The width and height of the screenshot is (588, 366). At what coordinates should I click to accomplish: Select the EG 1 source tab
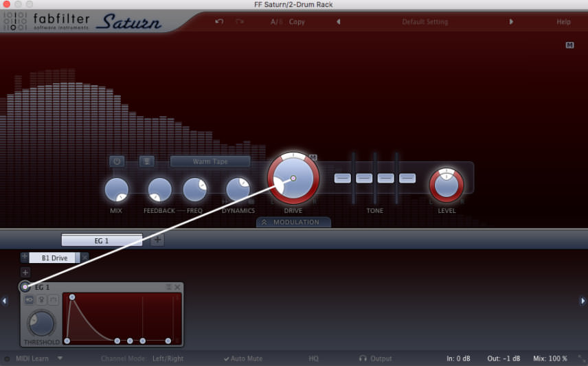click(102, 240)
